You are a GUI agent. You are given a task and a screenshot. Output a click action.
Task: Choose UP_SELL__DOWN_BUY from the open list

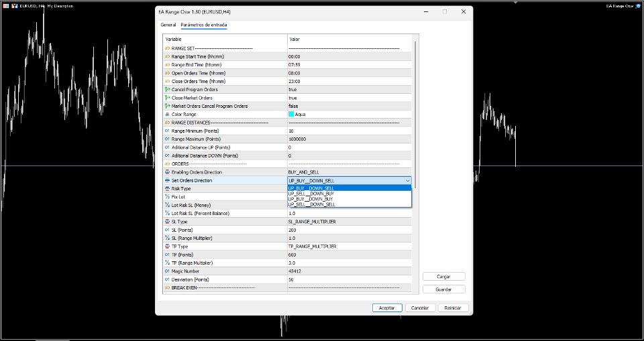click(x=349, y=193)
